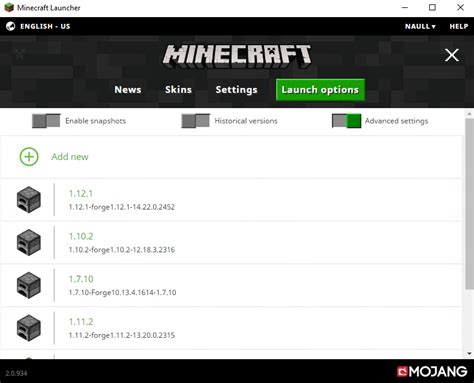Image resolution: width=474 pixels, height=383 pixels.
Task: Click the furnace icon for profile 1.10.2
Action: tap(29, 242)
